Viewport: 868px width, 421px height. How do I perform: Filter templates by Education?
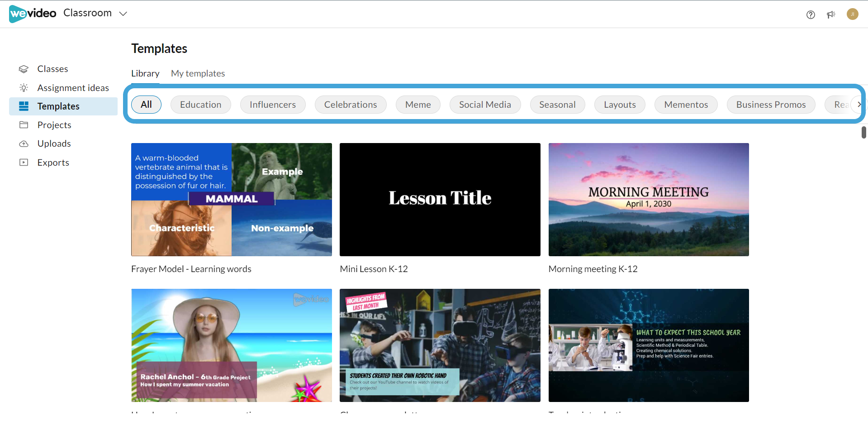point(200,104)
